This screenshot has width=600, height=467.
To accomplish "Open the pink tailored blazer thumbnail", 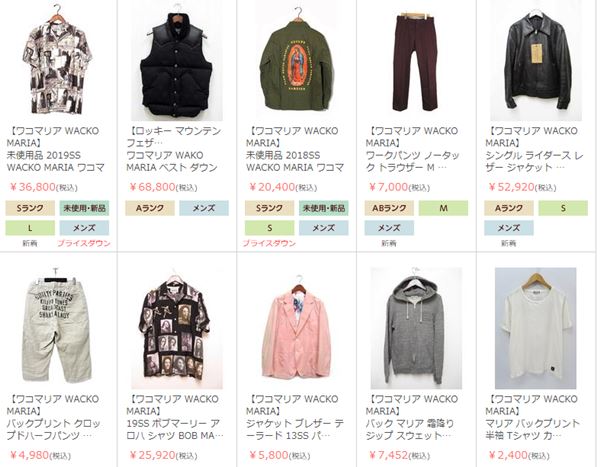I will pos(297,328).
